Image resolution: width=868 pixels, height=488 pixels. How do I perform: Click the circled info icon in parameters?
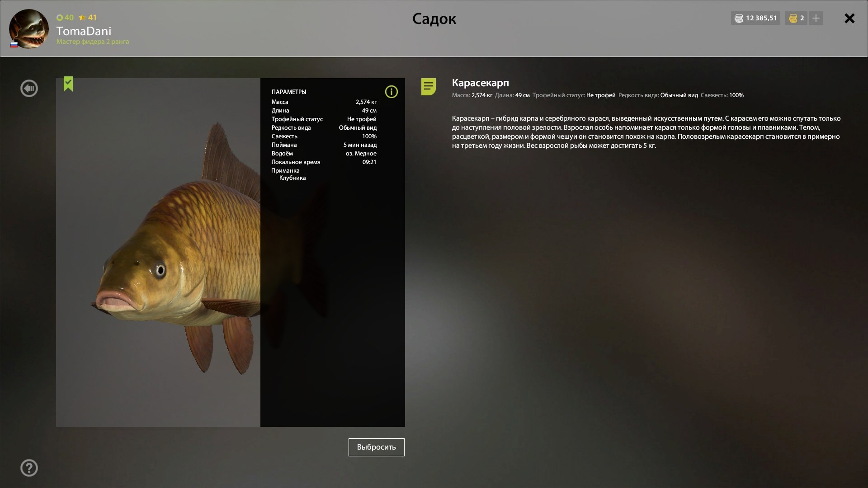click(391, 92)
